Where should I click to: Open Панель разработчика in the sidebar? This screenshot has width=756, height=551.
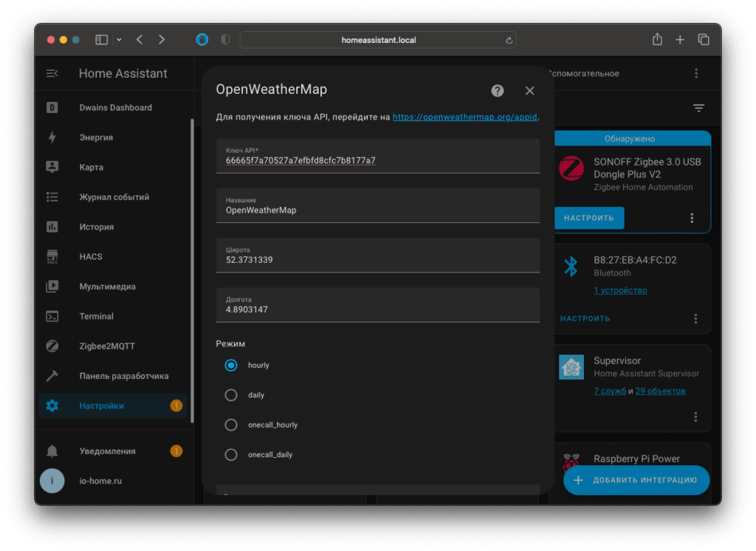coord(124,376)
